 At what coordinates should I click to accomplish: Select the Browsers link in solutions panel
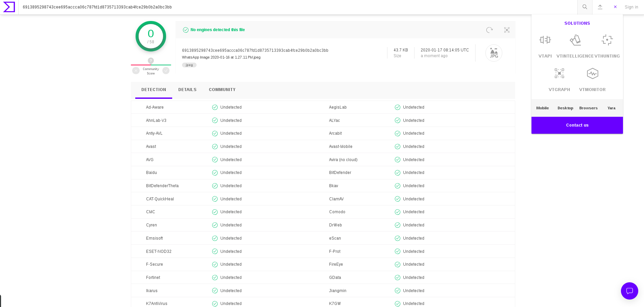588,108
